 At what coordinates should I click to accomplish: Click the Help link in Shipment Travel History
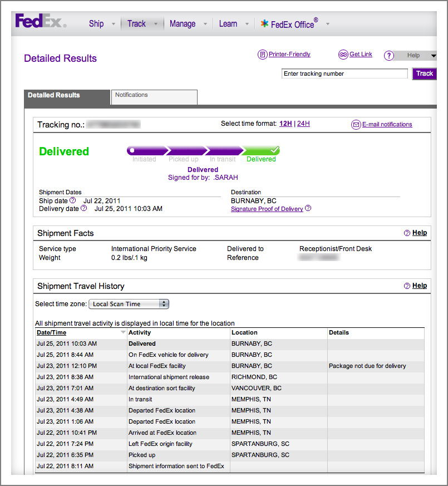420,286
